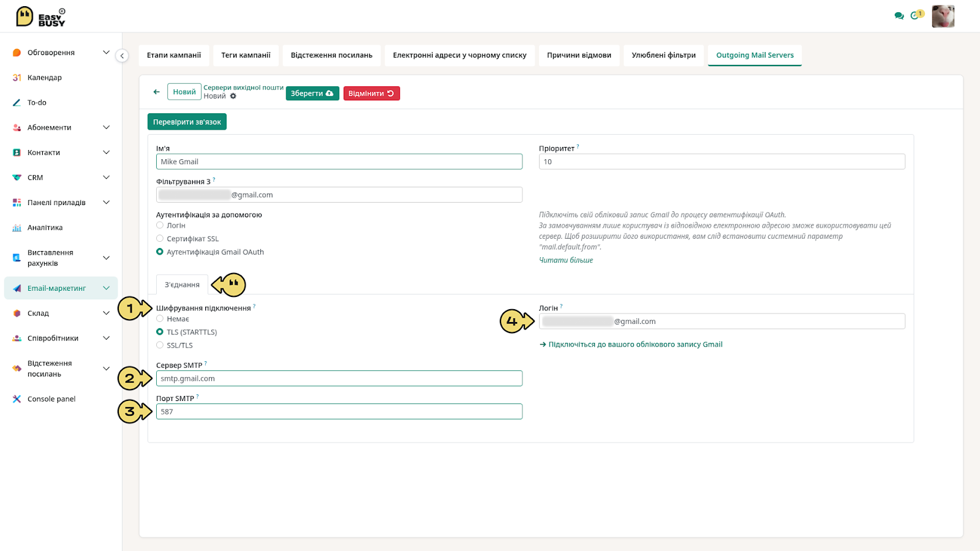Click the To-do pencil icon

17,103
